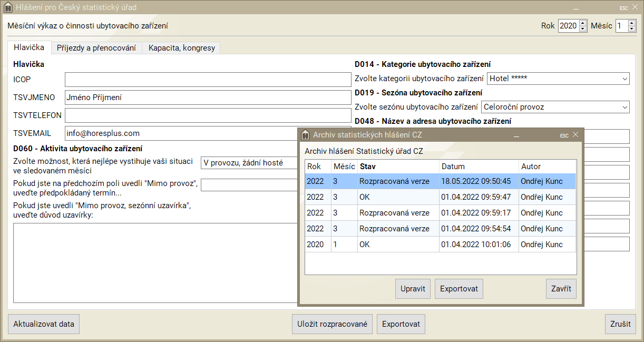The height and width of the screenshot is (342, 644).
Task: Open the Kapacita, kongresy tab
Action: [x=182, y=48]
